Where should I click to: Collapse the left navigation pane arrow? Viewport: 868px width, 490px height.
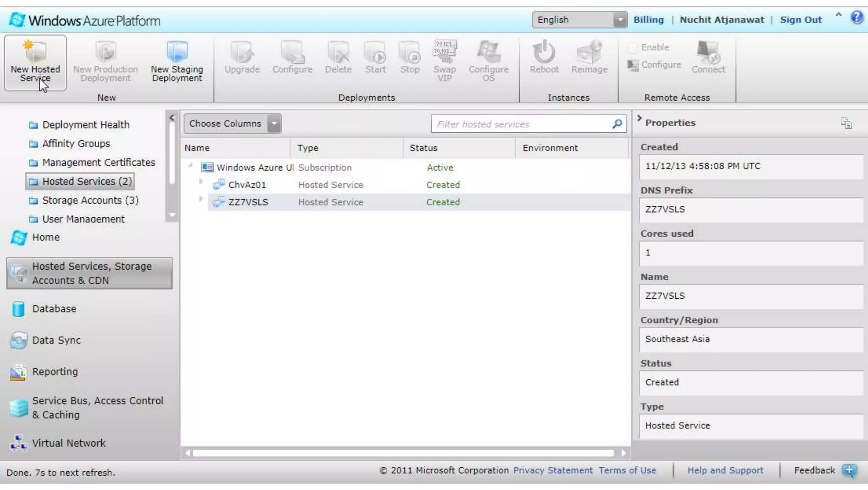172,118
